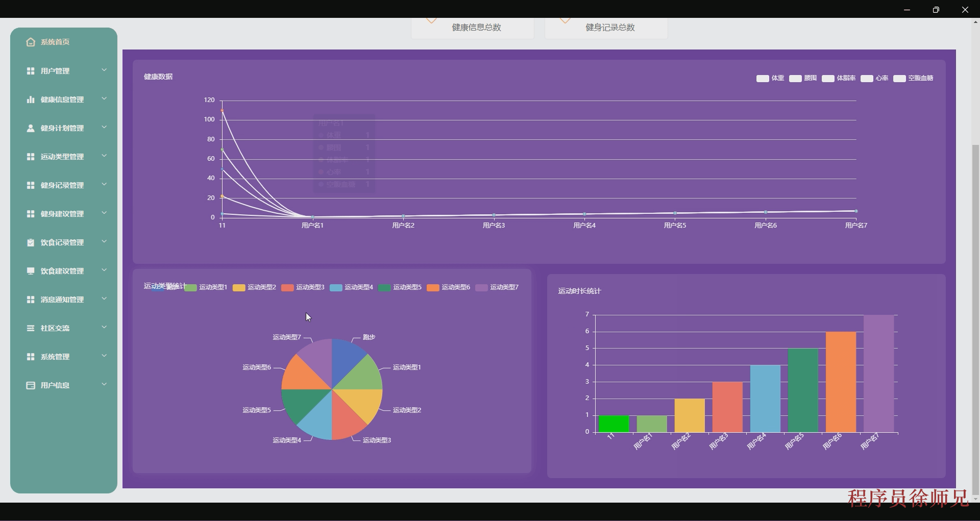The width and height of the screenshot is (980, 521).
Task: Click the 用户名6 orange bar
Action: 841,382
